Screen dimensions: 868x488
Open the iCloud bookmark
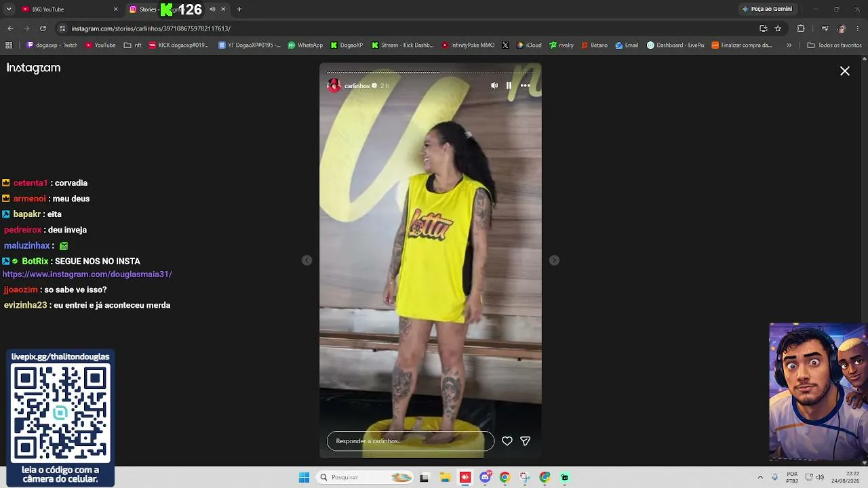(x=529, y=45)
